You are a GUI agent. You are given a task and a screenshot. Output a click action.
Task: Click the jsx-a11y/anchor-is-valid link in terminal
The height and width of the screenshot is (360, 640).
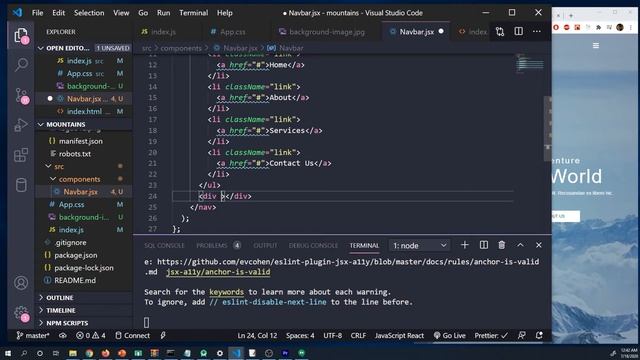tap(218, 272)
